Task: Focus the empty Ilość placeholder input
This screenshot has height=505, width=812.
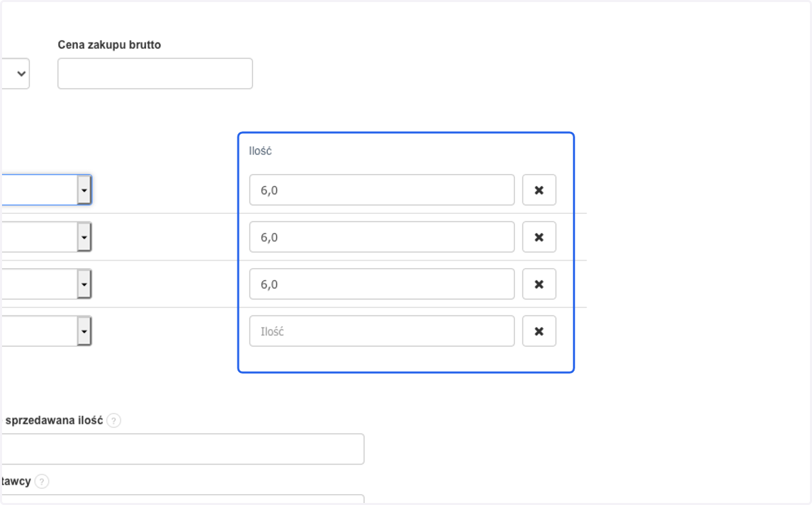Action: point(382,331)
